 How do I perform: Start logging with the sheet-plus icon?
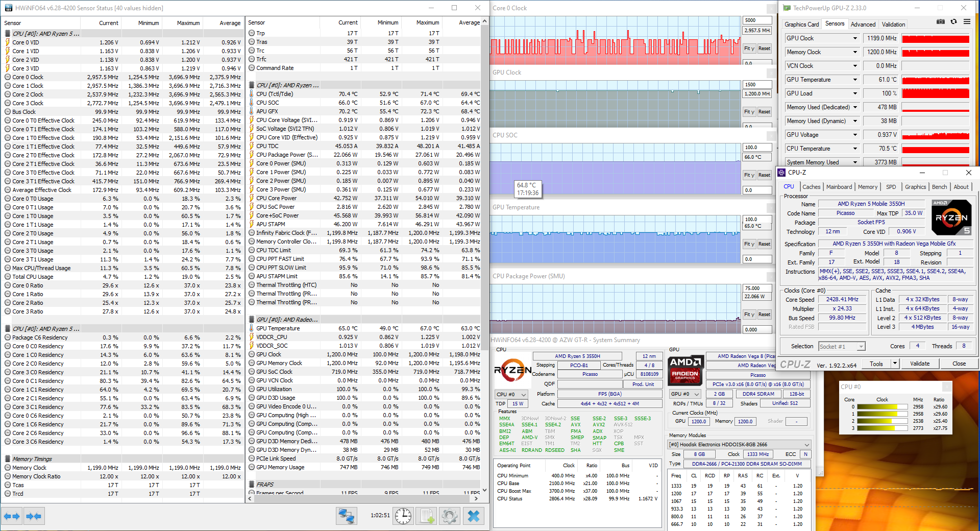[427, 516]
